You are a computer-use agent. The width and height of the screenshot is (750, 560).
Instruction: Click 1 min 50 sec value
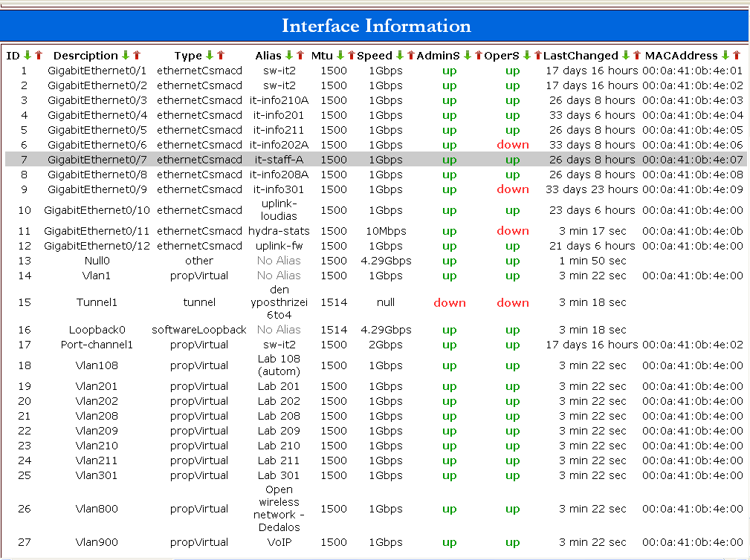point(592,261)
